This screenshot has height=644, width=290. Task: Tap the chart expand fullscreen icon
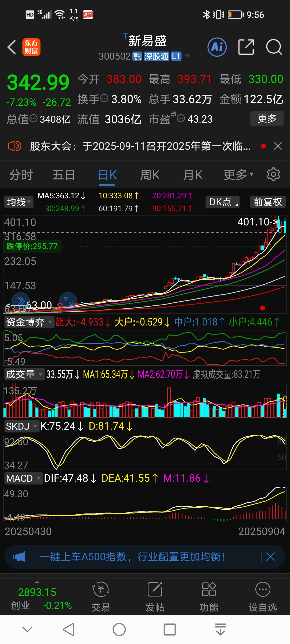[x=68, y=301]
